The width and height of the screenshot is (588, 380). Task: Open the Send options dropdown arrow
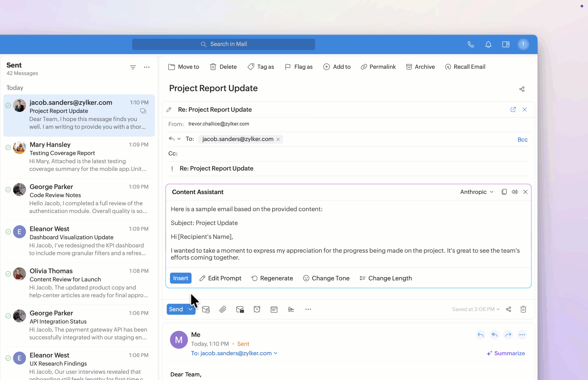(x=190, y=309)
